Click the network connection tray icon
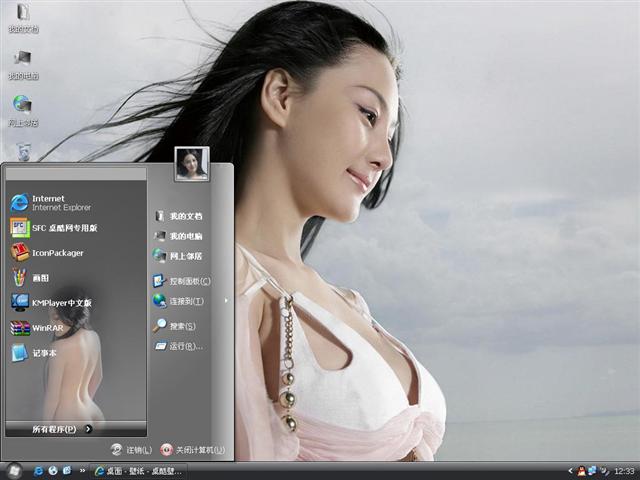The height and width of the screenshot is (480, 640). tap(592, 471)
